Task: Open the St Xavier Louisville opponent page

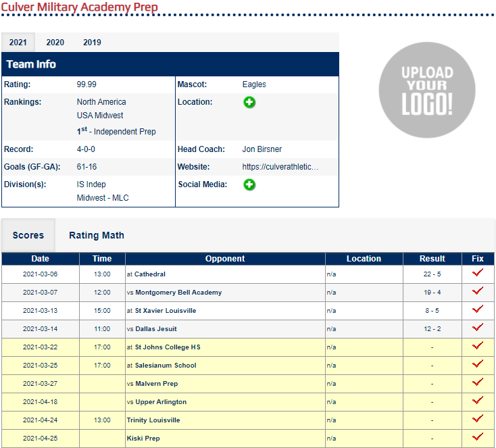Action: pos(166,310)
